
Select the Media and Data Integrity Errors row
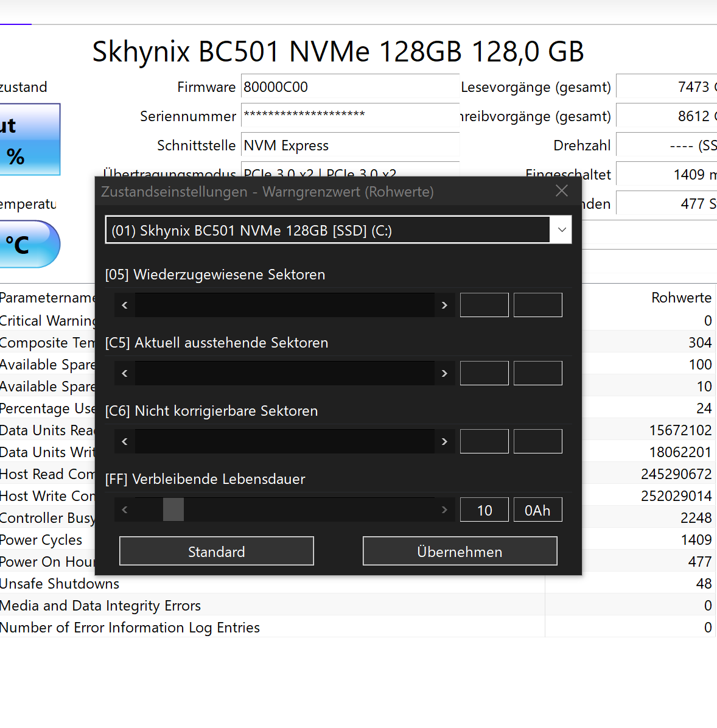pyautogui.click(x=357, y=605)
